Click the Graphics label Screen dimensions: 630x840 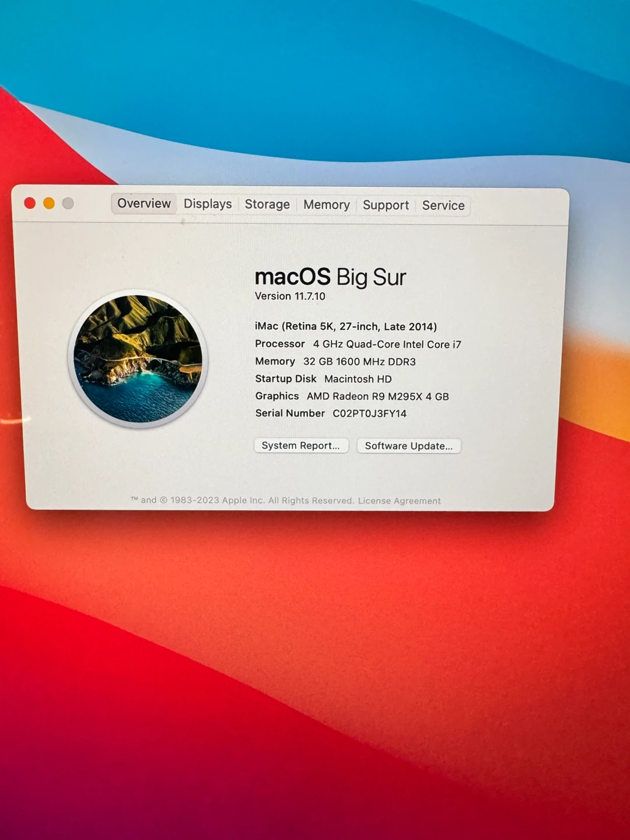click(277, 396)
